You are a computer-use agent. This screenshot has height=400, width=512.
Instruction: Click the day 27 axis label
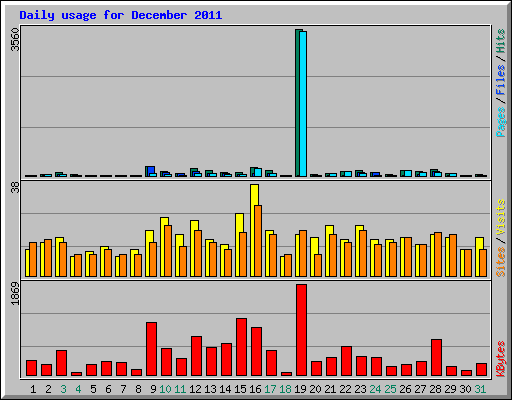coord(420,389)
